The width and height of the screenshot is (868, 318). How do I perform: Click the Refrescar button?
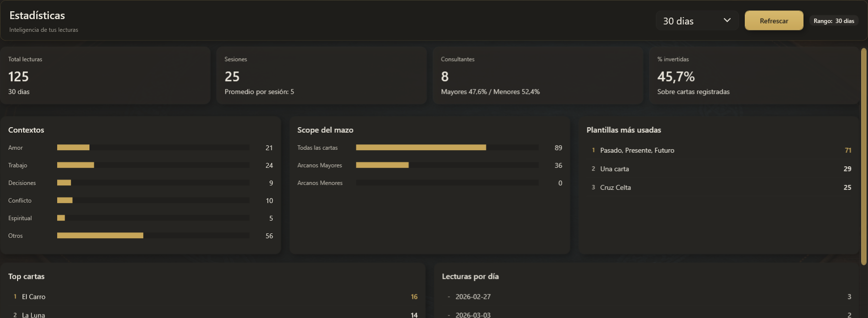(774, 21)
